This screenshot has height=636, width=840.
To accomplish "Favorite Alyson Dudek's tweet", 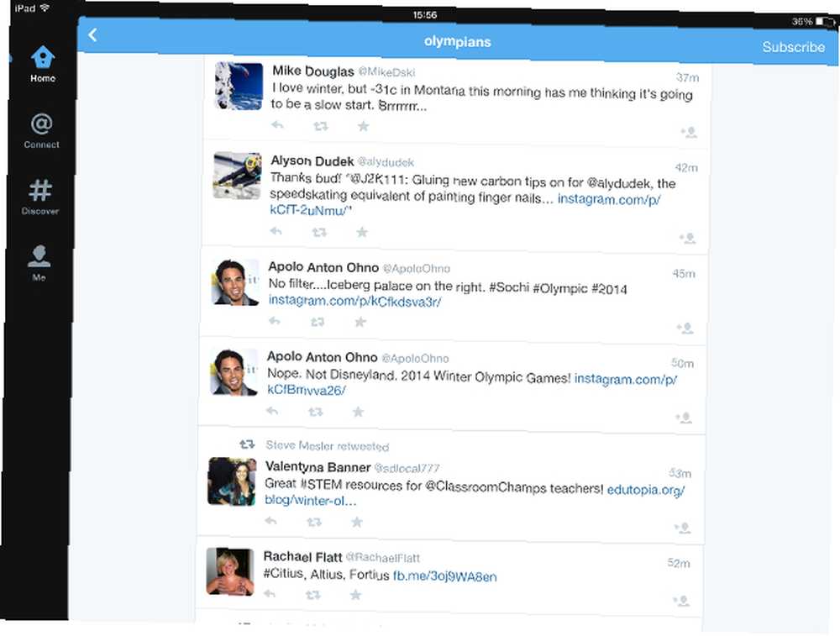I will coord(362,232).
